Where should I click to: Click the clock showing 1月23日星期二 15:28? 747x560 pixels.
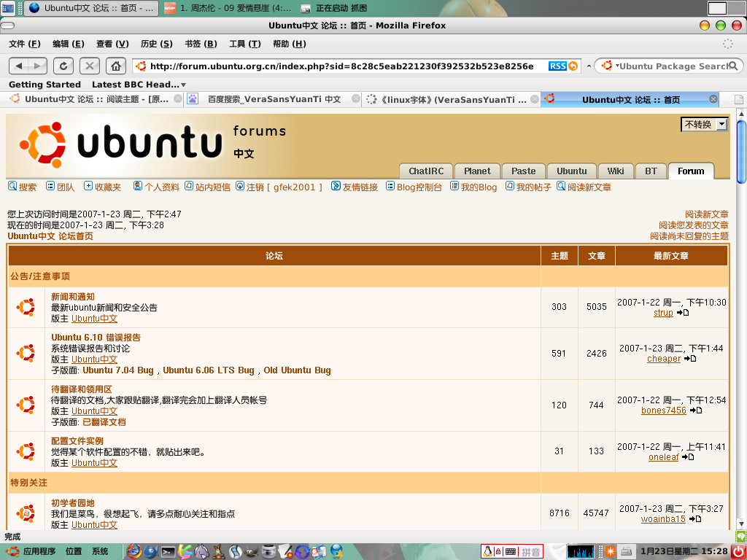[x=684, y=551]
